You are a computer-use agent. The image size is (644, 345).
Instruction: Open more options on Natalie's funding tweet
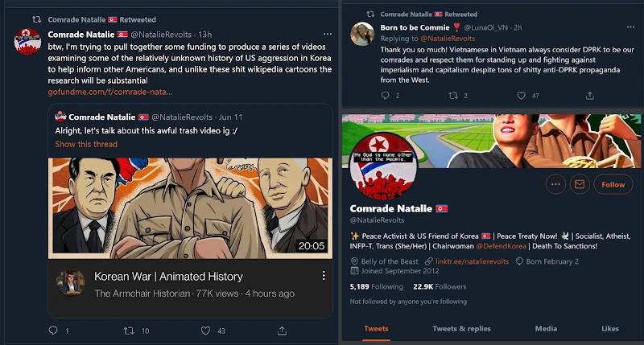click(x=327, y=34)
